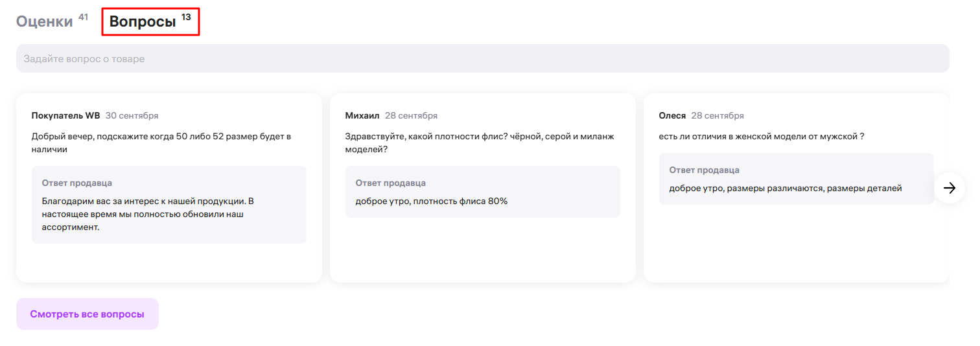Click the seller answer about sizes differing
980x346 pixels.
coord(785,189)
